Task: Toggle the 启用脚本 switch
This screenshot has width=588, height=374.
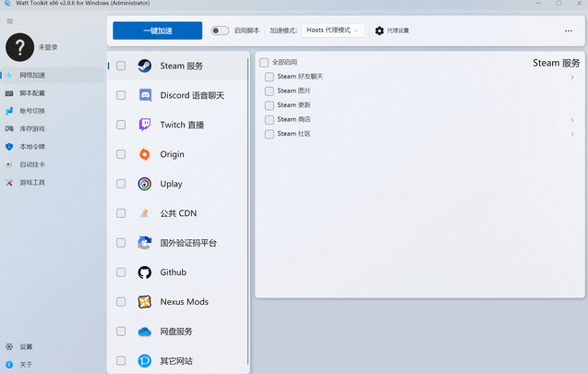Action: (x=220, y=30)
